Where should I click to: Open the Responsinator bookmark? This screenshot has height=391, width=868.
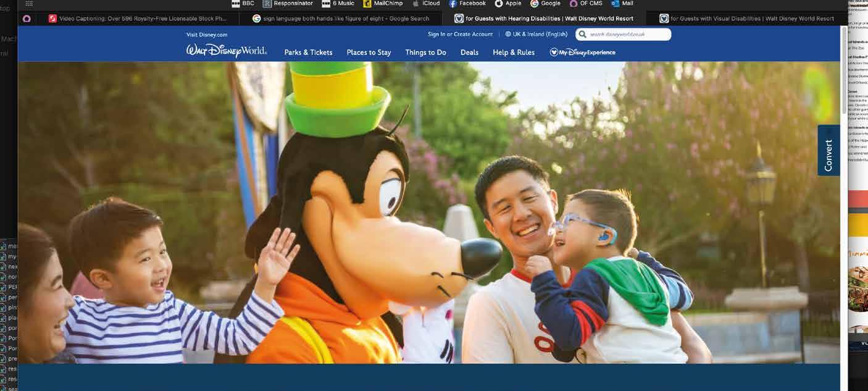[x=288, y=4]
